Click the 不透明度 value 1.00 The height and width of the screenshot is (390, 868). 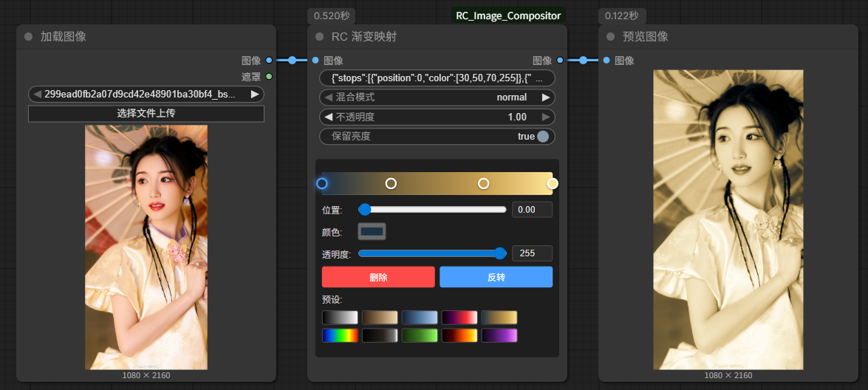pos(517,117)
